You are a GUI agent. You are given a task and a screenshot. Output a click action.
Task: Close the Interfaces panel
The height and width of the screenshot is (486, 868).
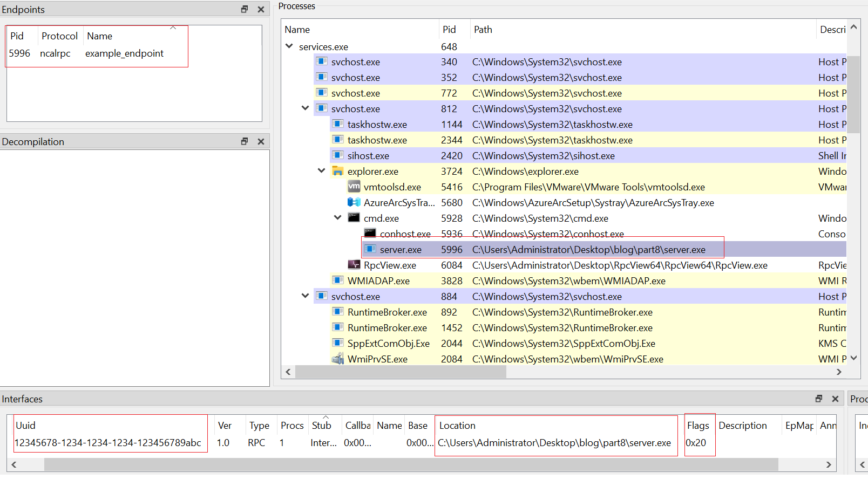[835, 399]
